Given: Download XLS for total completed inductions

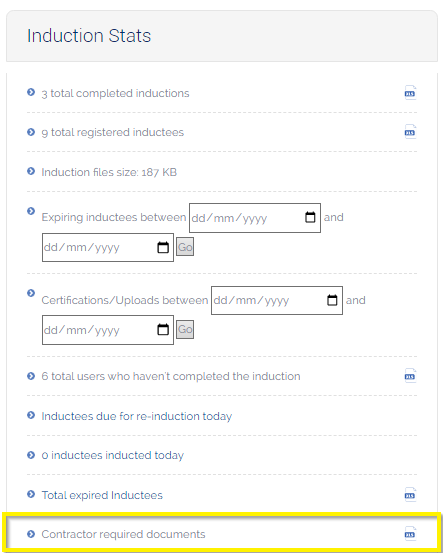Looking at the screenshot, I should click(x=410, y=93).
